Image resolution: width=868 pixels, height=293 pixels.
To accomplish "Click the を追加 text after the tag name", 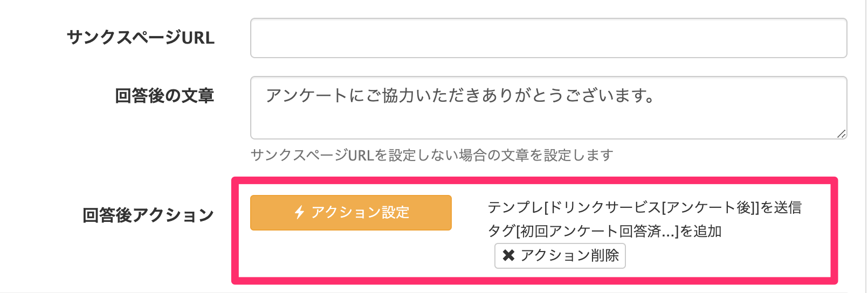I will [700, 231].
